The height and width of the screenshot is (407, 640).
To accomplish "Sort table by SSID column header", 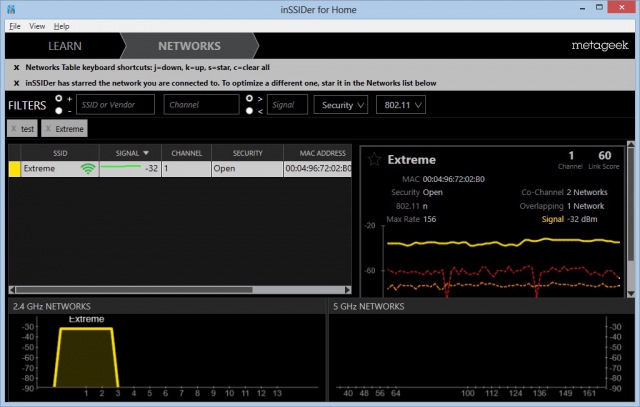I will tap(60, 153).
